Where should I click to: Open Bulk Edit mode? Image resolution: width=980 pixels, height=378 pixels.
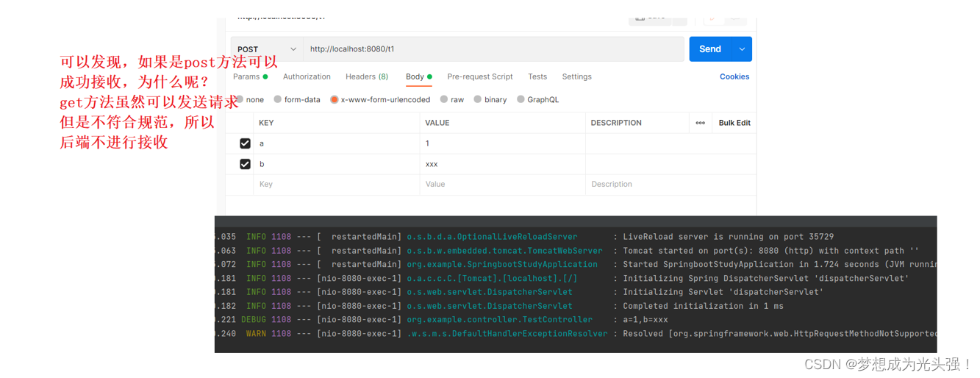click(x=734, y=123)
